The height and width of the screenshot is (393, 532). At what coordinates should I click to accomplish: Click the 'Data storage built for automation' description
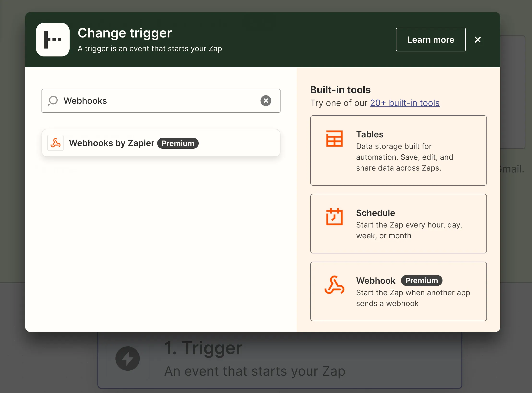pyautogui.click(x=405, y=157)
